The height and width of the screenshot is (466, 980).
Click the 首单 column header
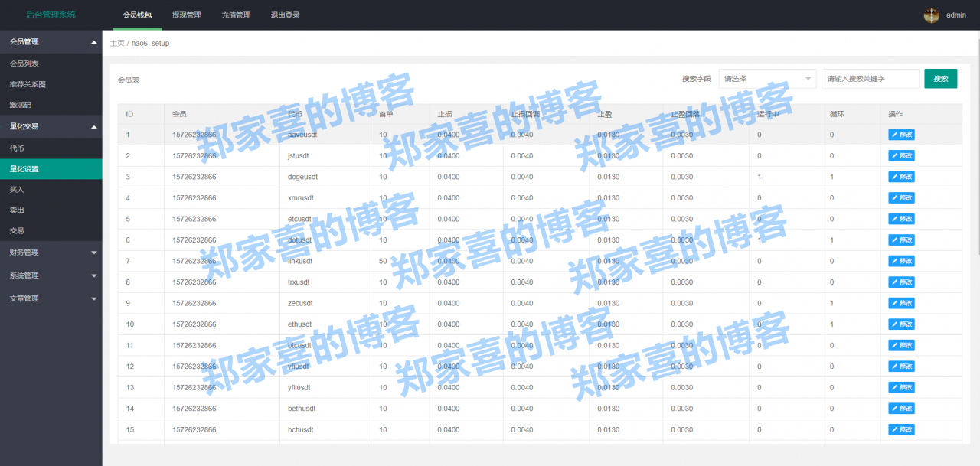[x=400, y=114]
